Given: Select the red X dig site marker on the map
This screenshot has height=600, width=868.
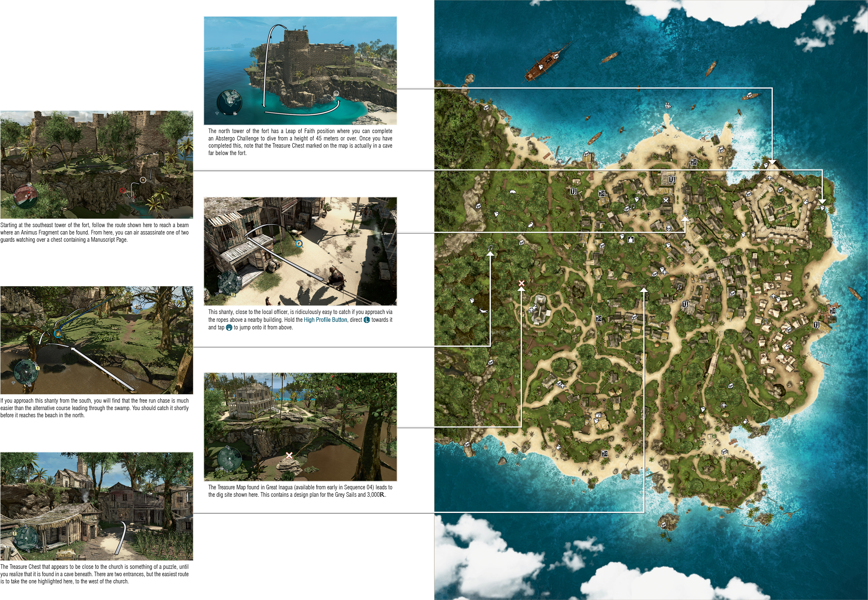Looking at the screenshot, I should coord(521,283).
